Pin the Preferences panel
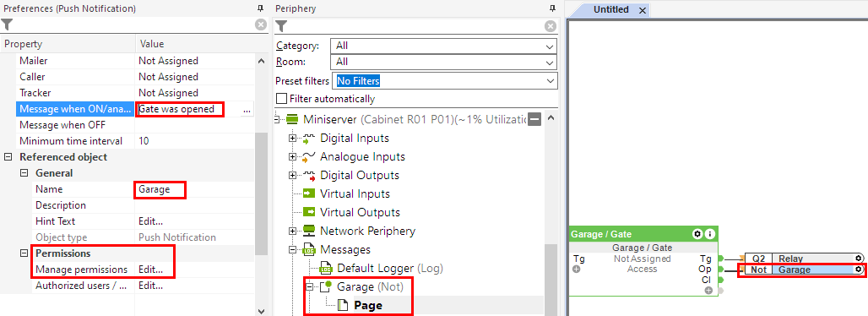868x316 pixels. coord(260,8)
